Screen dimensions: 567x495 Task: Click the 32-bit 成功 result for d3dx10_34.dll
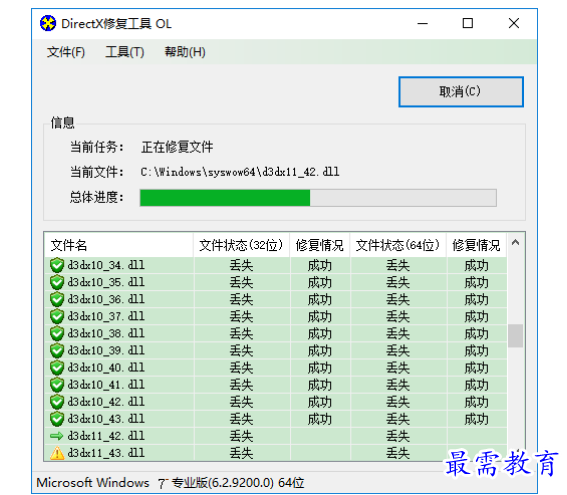[319, 265]
